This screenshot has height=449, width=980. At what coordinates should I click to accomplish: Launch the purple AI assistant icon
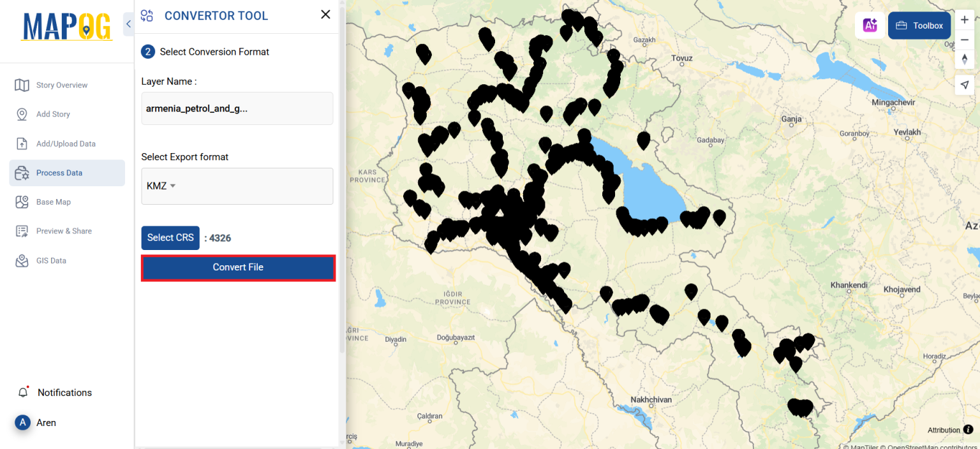(870, 25)
